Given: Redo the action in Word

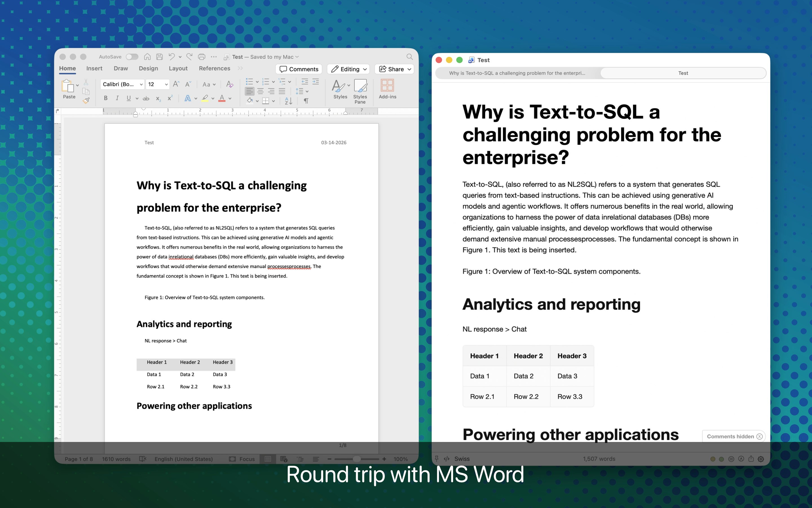Looking at the screenshot, I should (x=189, y=57).
